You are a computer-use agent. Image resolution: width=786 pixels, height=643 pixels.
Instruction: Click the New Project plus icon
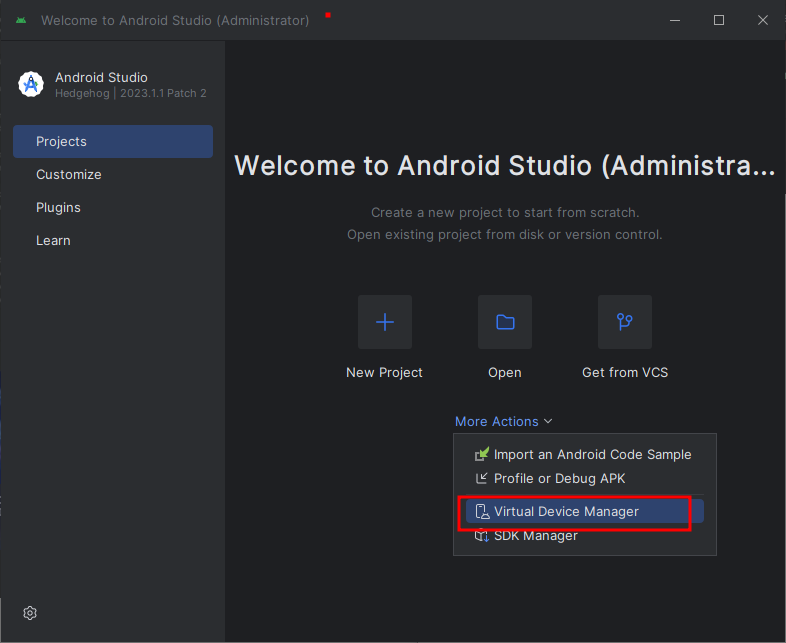click(384, 322)
